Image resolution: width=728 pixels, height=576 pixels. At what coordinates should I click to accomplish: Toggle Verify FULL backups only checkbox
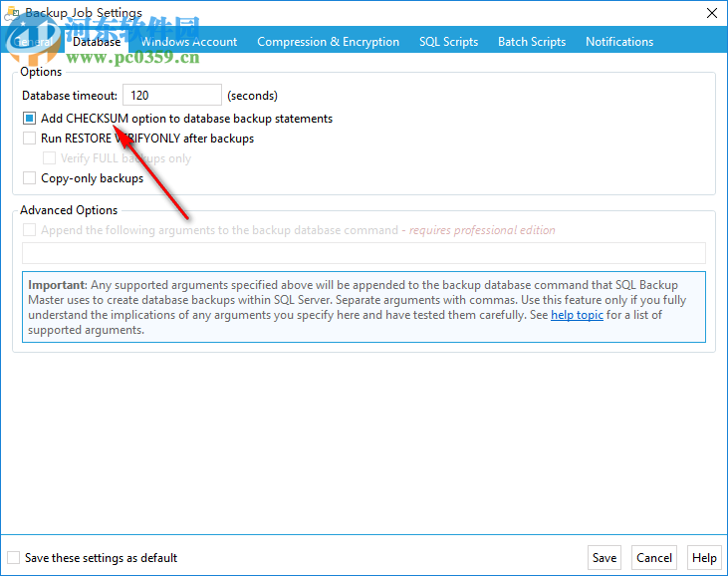(x=49, y=158)
